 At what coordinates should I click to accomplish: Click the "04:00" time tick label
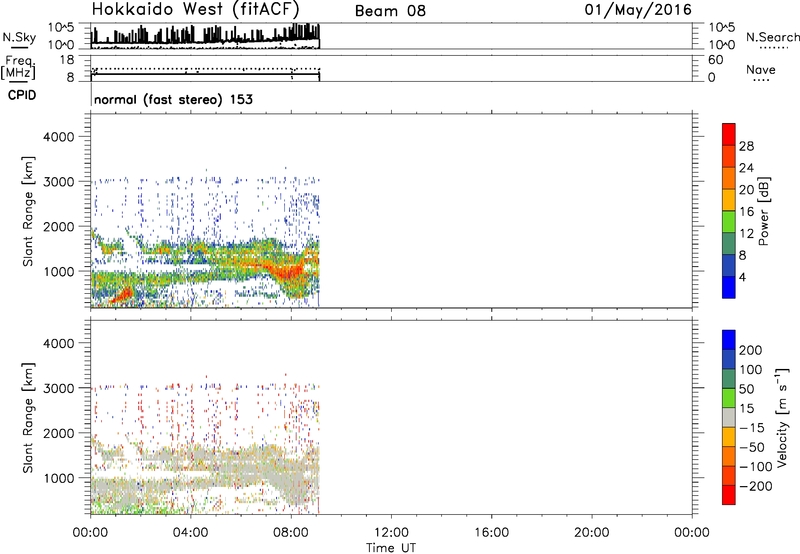tap(190, 533)
